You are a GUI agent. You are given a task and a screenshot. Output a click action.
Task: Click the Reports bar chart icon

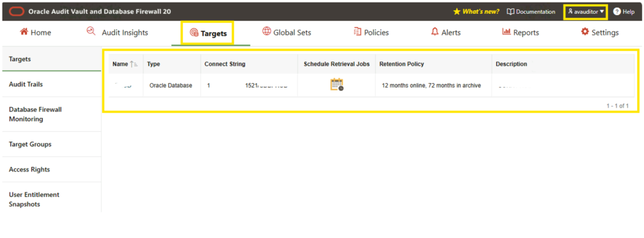[x=506, y=31]
